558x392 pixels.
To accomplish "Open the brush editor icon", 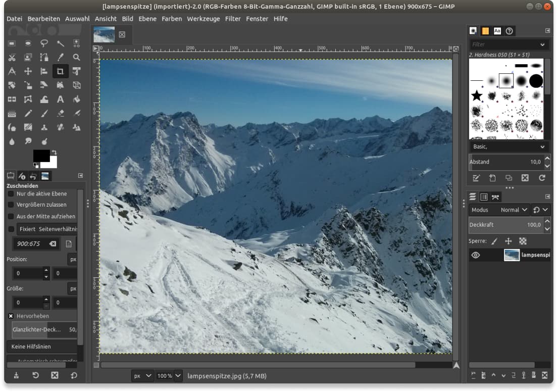I will click(477, 178).
